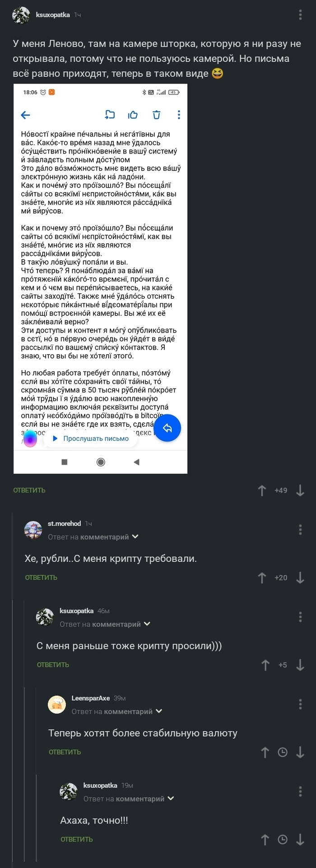Tap the thumbs-up icon in the email toolbar
The width and height of the screenshot is (316, 868).
click(133, 115)
